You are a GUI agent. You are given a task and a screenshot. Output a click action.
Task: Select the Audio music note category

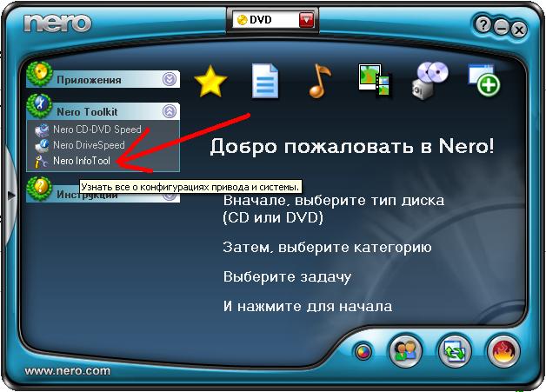coord(320,81)
